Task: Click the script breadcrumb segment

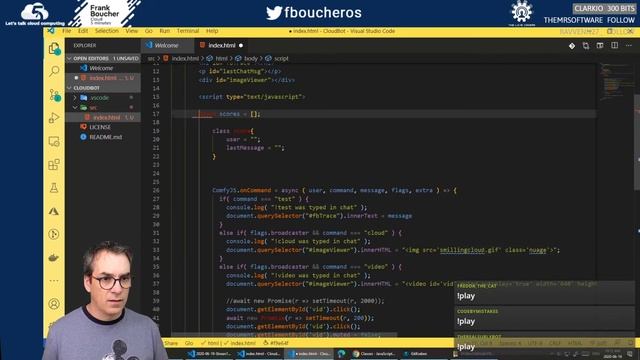Action: tap(277, 59)
